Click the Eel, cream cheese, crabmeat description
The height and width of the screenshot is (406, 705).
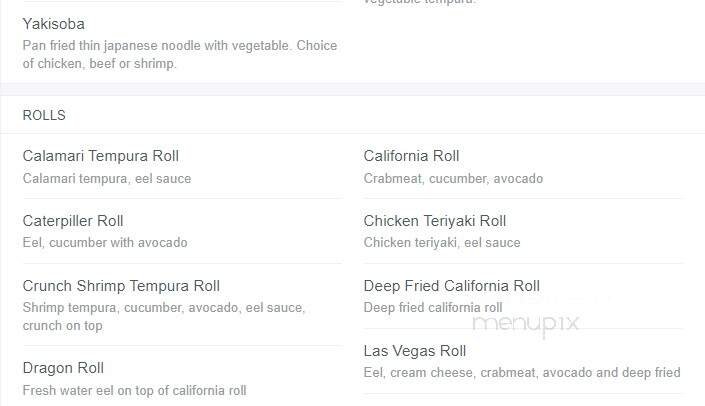tap(521, 373)
